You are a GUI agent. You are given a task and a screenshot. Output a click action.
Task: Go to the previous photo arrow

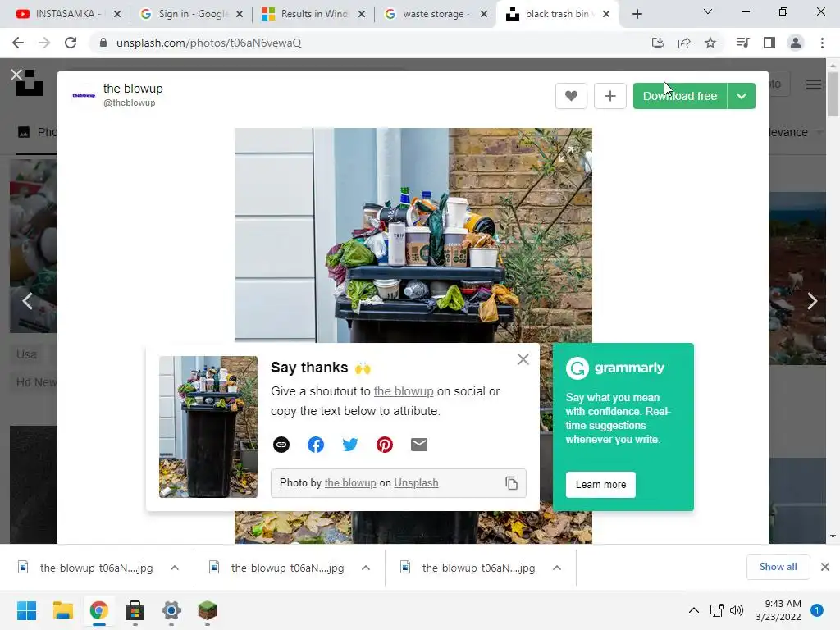pyautogui.click(x=28, y=301)
